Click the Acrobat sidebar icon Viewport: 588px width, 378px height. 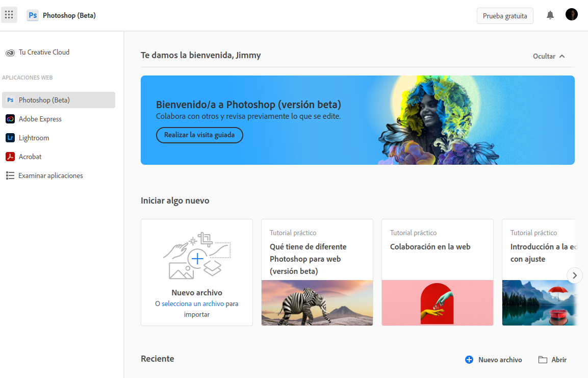(10, 157)
